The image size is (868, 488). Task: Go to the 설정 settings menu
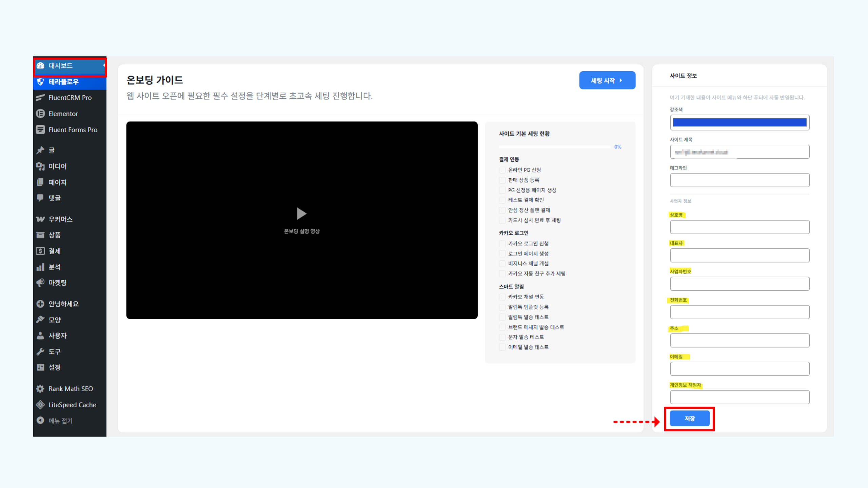click(54, 367)
